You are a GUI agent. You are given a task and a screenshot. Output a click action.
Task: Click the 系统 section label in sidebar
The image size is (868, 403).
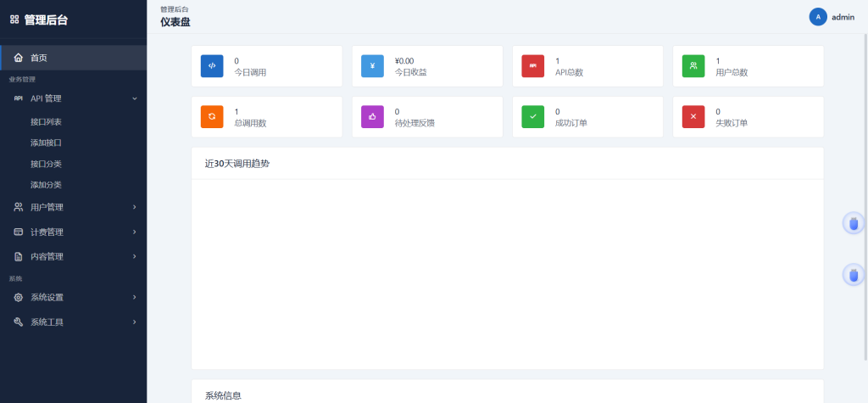[x=15, y=279]
